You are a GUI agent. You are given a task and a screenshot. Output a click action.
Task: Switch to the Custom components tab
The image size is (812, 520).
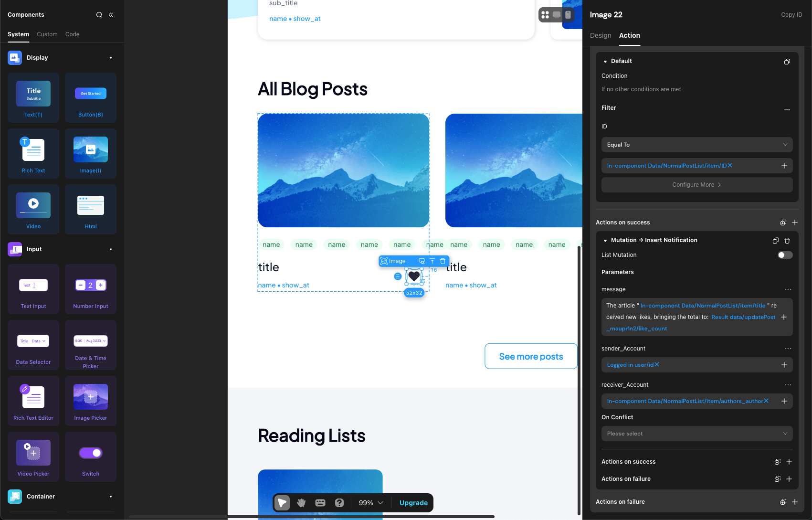click(47, 34)
